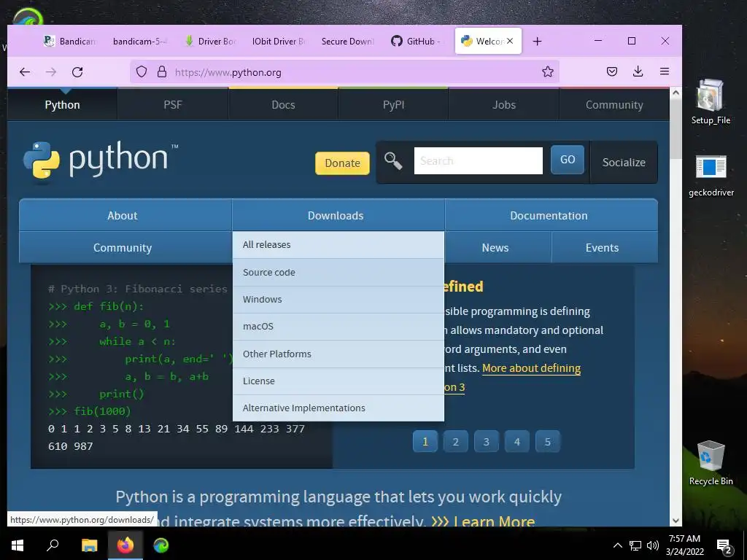
Task: Switch to the Driver Booster tab
Action: coord(211,42)
